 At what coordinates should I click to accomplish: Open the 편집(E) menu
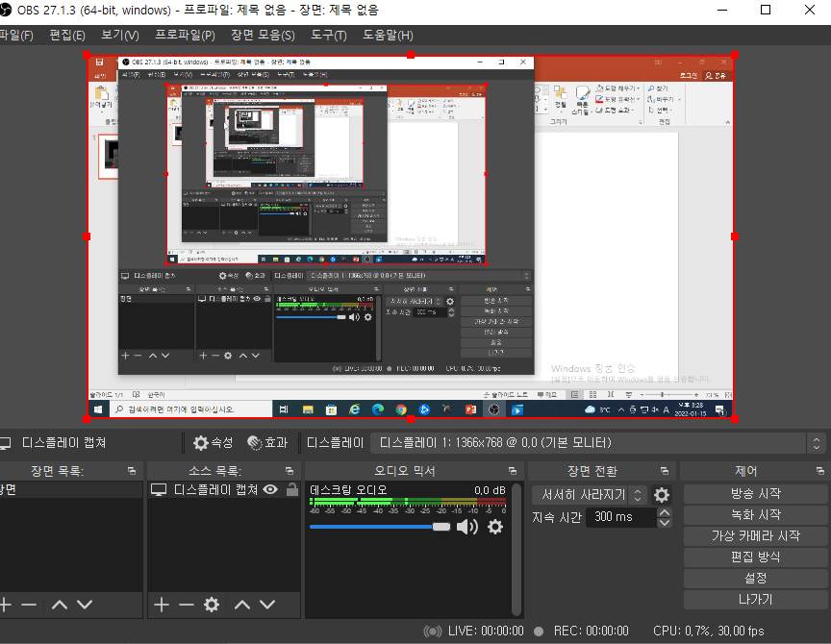coord(67,35)
